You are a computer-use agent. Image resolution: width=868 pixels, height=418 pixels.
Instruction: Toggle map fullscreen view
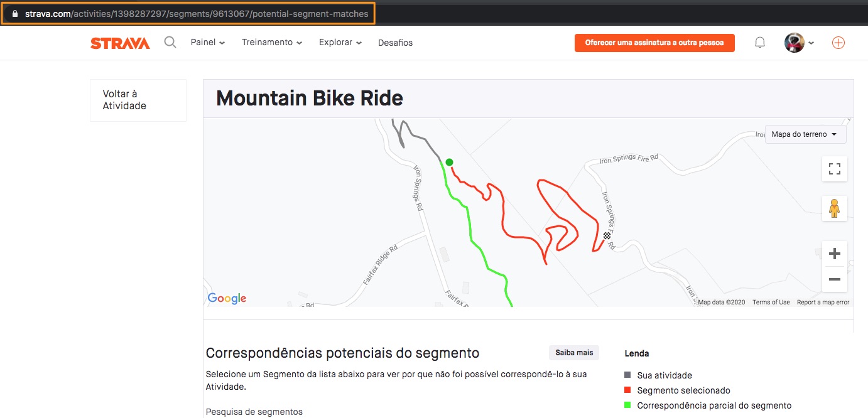pos(835,169)
